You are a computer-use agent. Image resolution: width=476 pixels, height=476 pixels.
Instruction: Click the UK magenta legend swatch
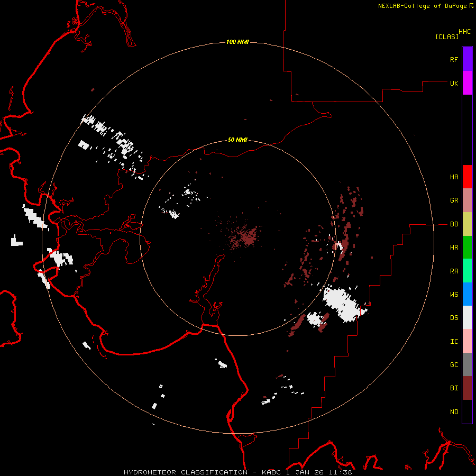[x=467, y=83]
